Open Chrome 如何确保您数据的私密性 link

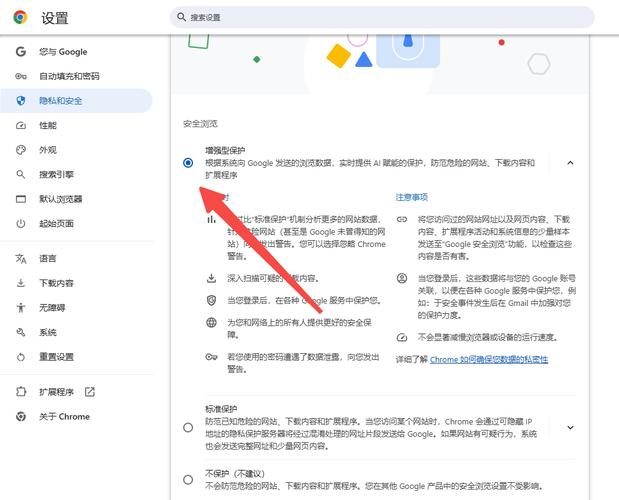click(489, 360)
